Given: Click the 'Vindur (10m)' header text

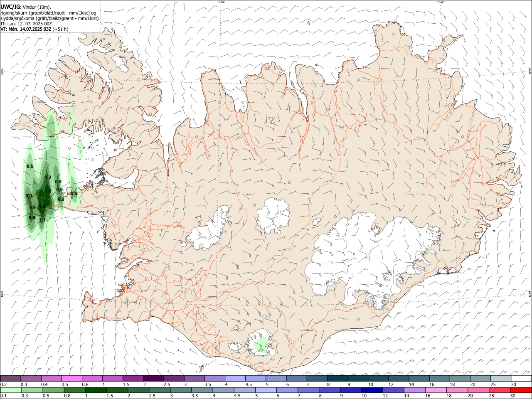Looking at the screenshot, I should point(35,7).
